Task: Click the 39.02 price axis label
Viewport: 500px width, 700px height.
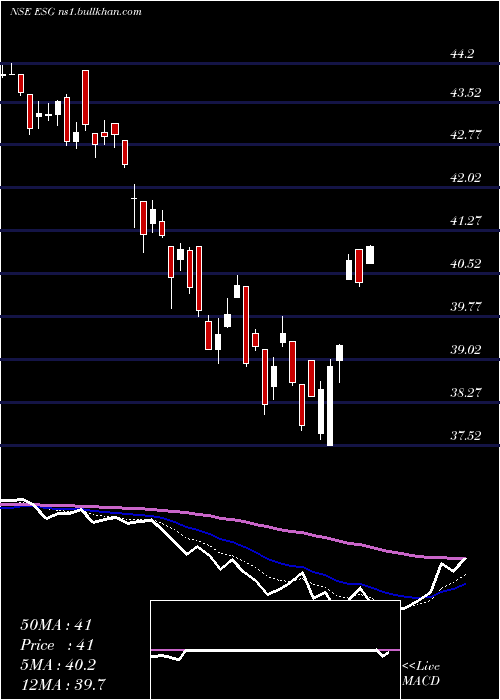Action: pos(466,350)
